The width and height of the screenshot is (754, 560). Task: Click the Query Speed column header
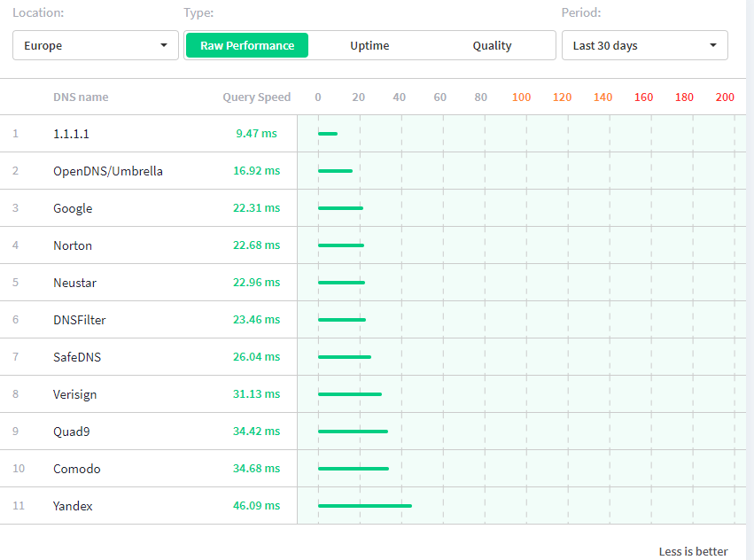click(x=256, y=97)
